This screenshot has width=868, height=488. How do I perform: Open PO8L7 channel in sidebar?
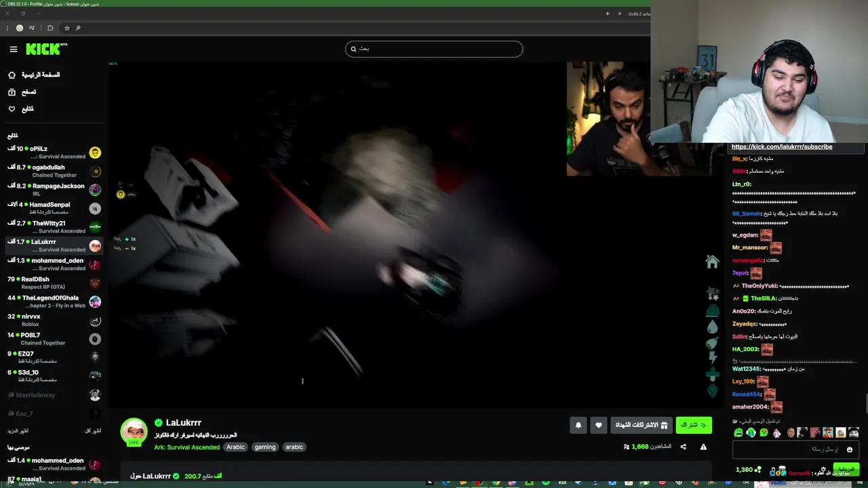(54, 339)
